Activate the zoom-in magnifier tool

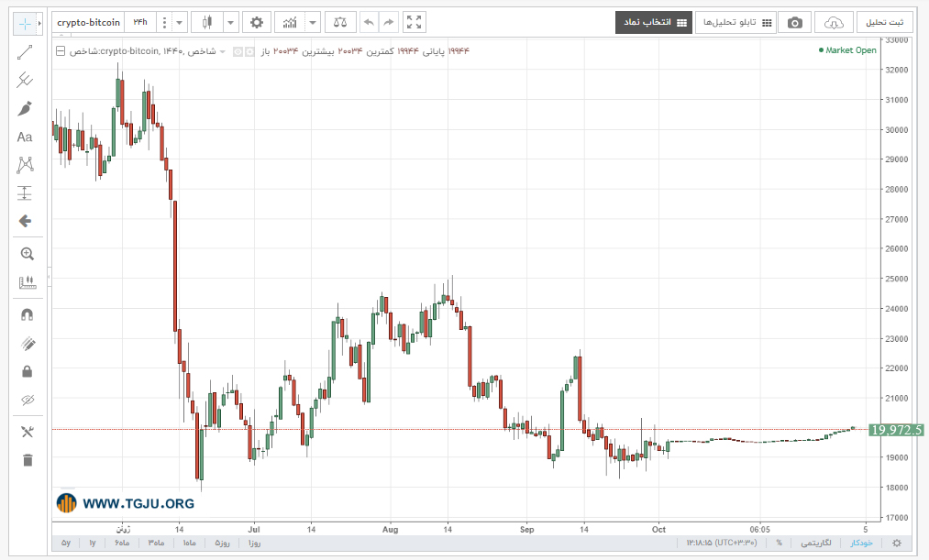click(28, 254)
